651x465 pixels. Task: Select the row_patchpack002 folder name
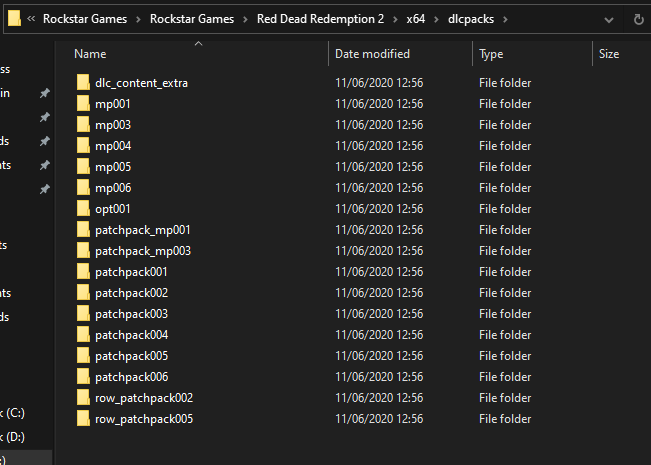144,398
